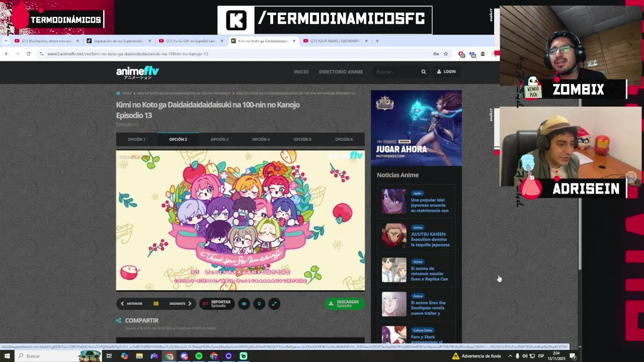Image resolution: width=644 pixels, height=362 pixels.
Task: Expand the system tray hidden icons chevron
Action: [510, 356]
